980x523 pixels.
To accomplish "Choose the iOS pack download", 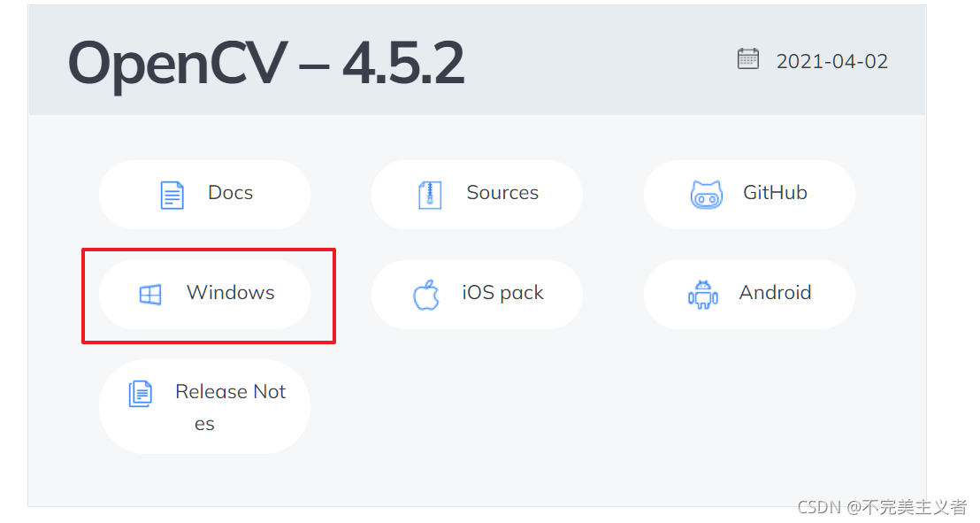I will coord(477,295).
